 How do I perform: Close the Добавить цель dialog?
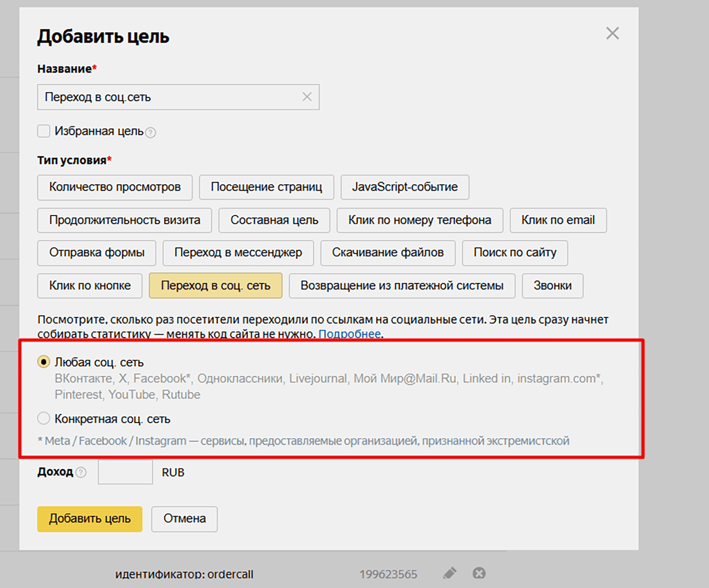612,34
